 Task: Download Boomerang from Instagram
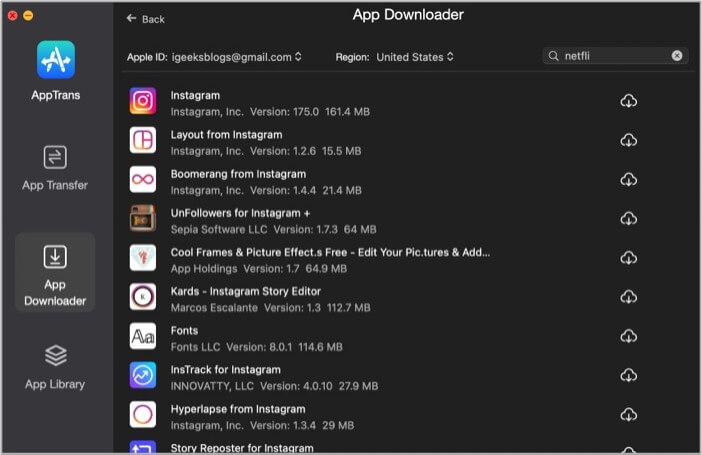629,180
